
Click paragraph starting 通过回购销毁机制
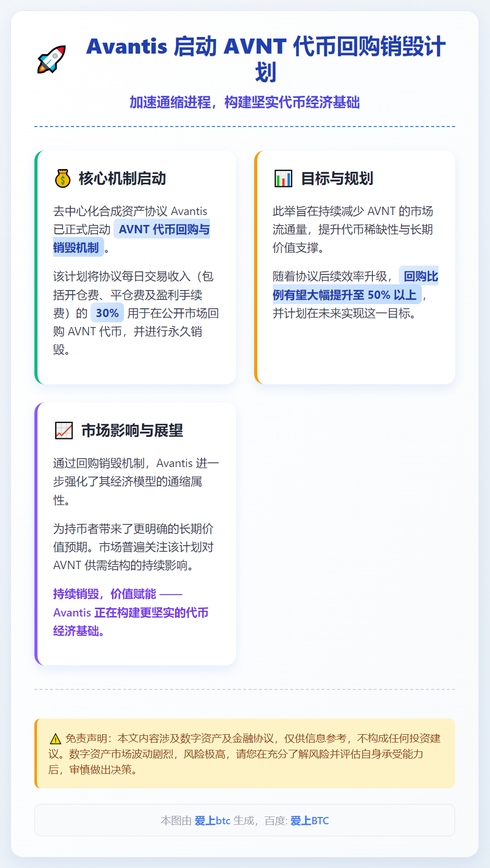pos(136,482)
